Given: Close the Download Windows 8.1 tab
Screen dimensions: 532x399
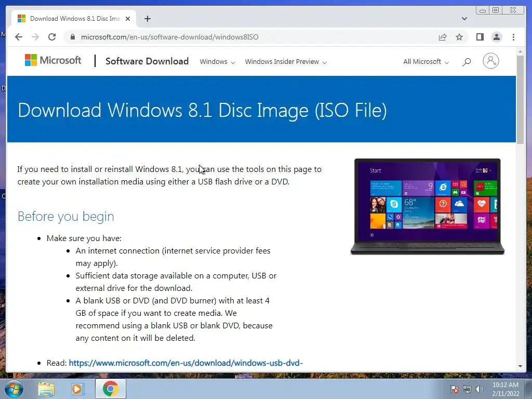Looking at the screenshot, I should 128,19.
